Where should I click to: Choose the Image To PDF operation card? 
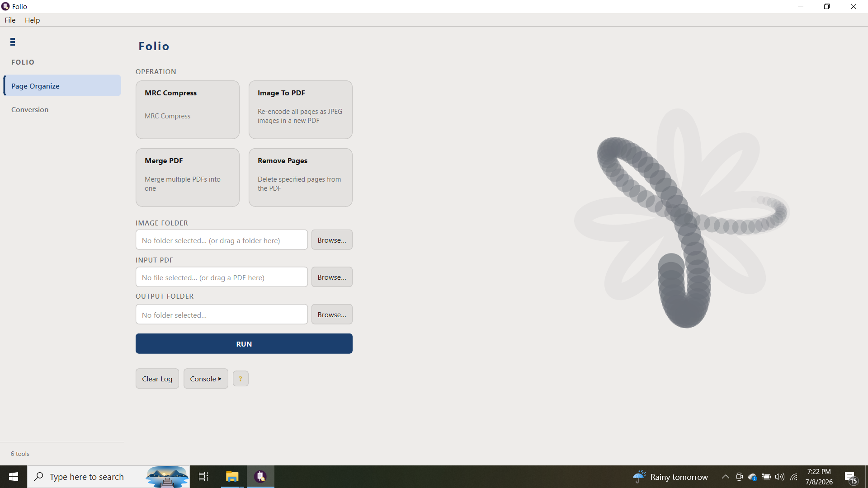[x=301, y=110]
